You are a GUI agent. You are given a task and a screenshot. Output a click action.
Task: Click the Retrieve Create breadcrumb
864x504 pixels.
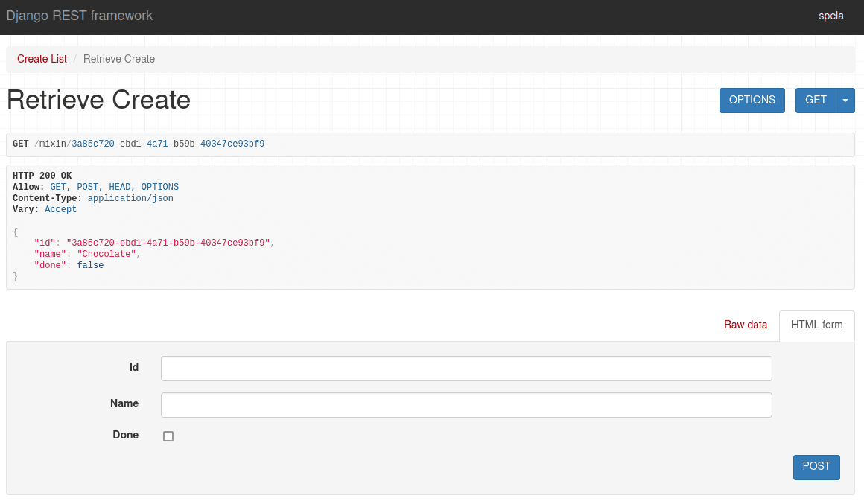119,59
